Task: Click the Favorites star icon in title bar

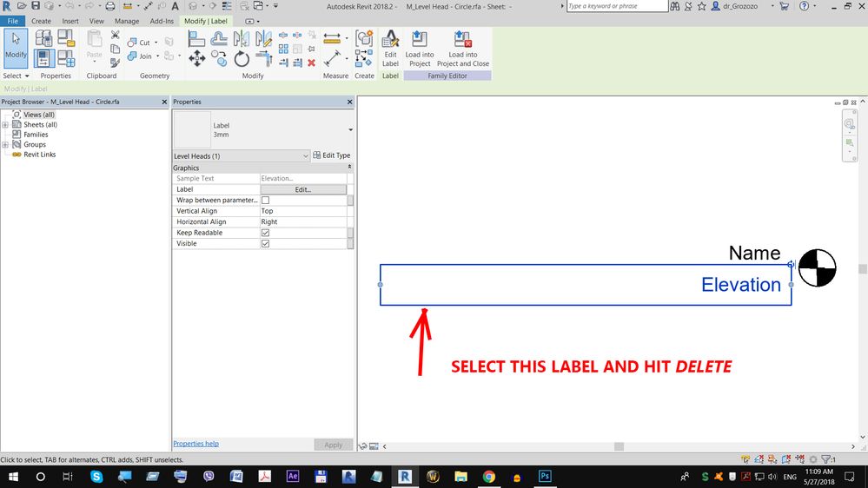Action: click(x=701, y=6)
